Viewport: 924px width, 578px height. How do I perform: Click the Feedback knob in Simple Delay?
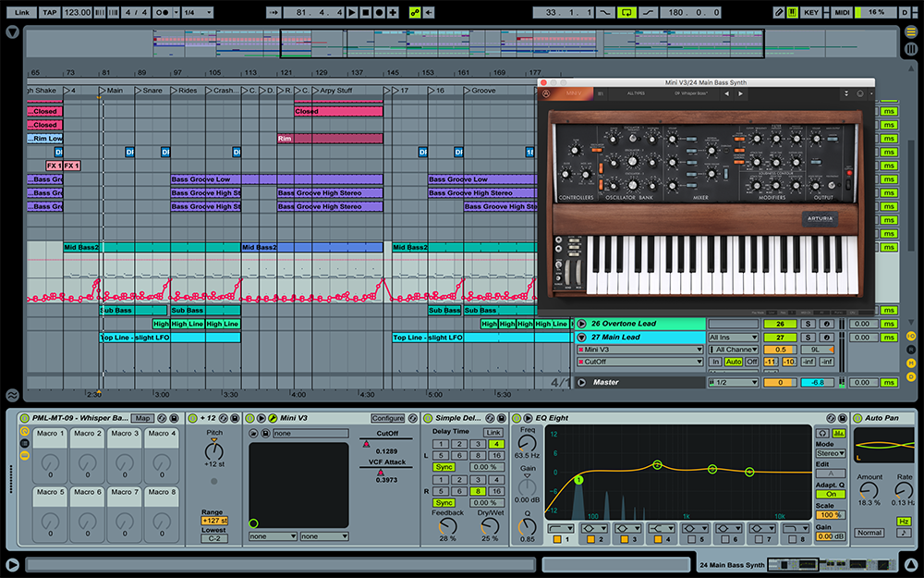(449, 524)
